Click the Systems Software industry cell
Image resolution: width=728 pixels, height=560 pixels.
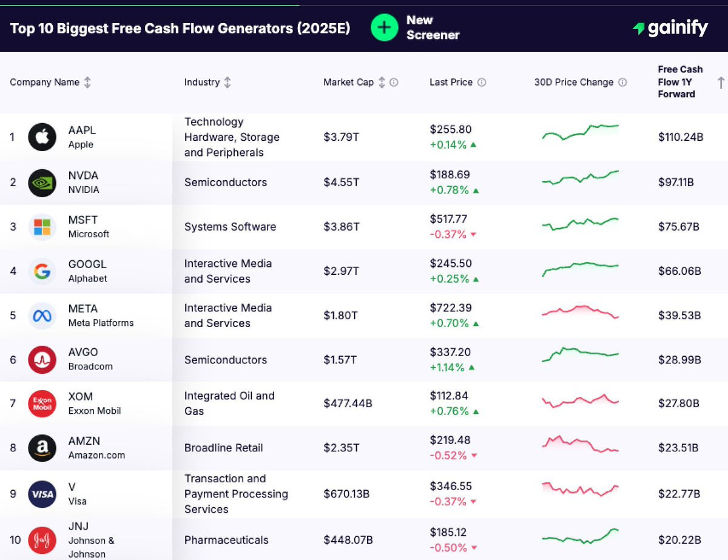(x=230, y=227)
